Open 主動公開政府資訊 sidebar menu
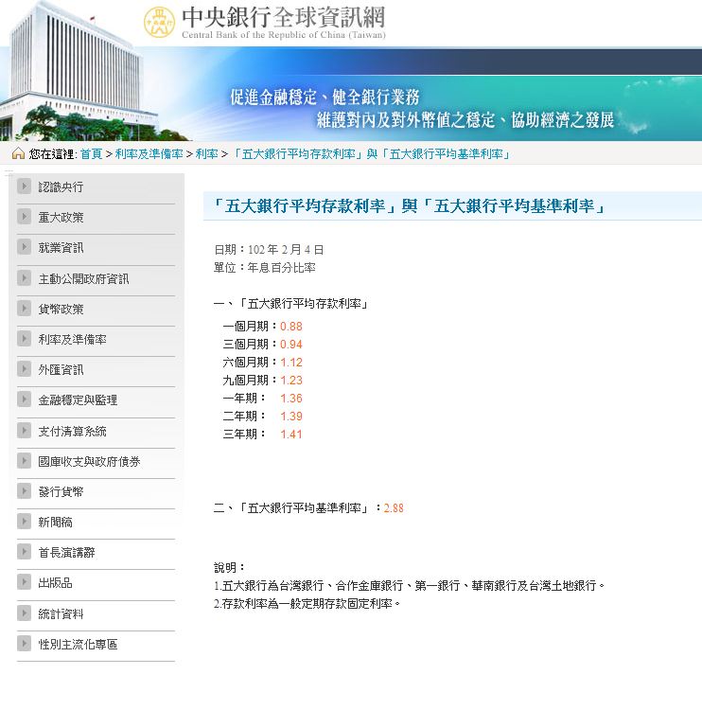 click(x=83, y=279)
